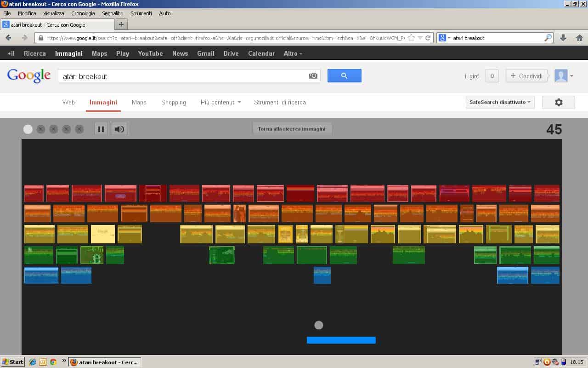The width and height of the screenshot is (588, 368).
Task: Click the Condividi share button
Action: point(526,76)
